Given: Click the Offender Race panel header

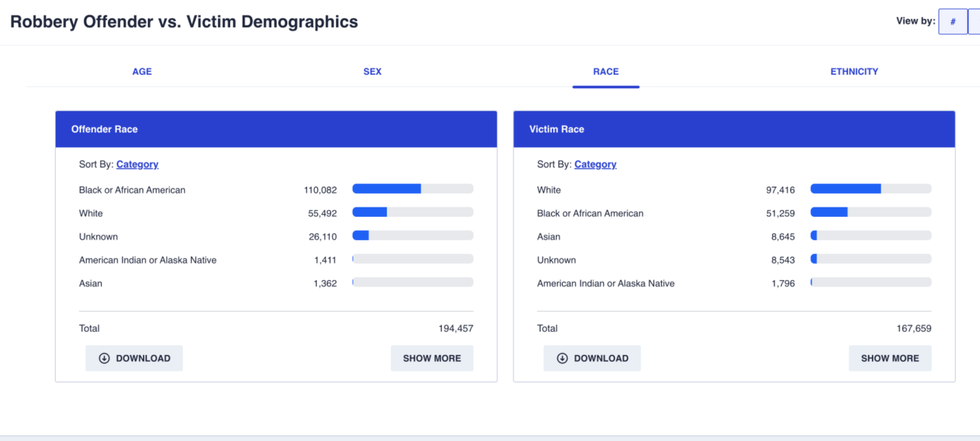Looking at the screenshot, I should [276, 129].
